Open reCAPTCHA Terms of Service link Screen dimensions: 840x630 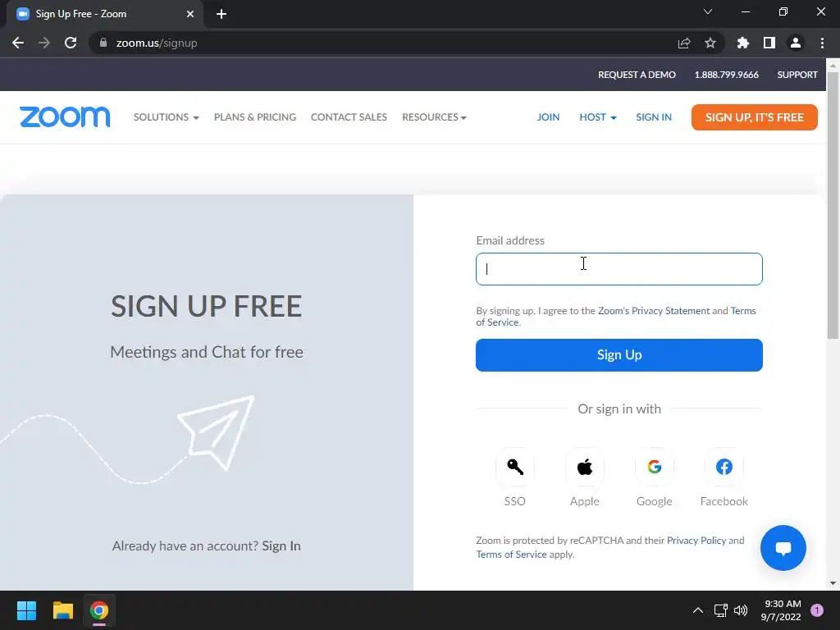[512, 555]
